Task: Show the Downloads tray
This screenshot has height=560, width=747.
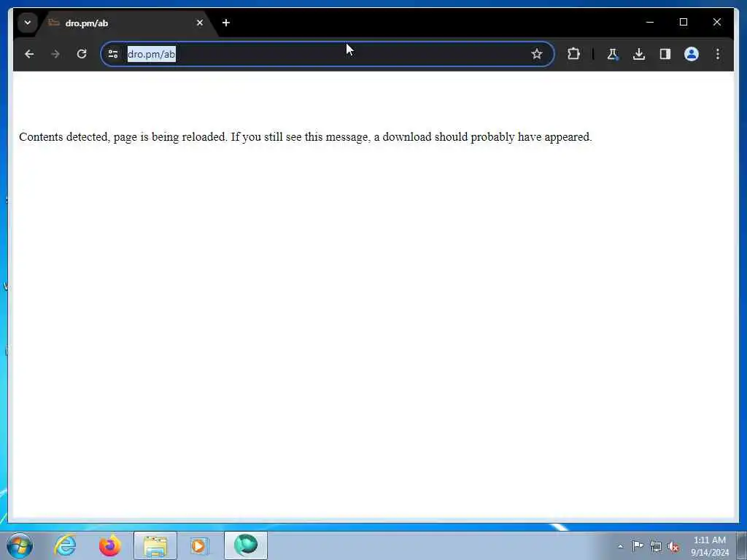Action: tap(639, 54)
